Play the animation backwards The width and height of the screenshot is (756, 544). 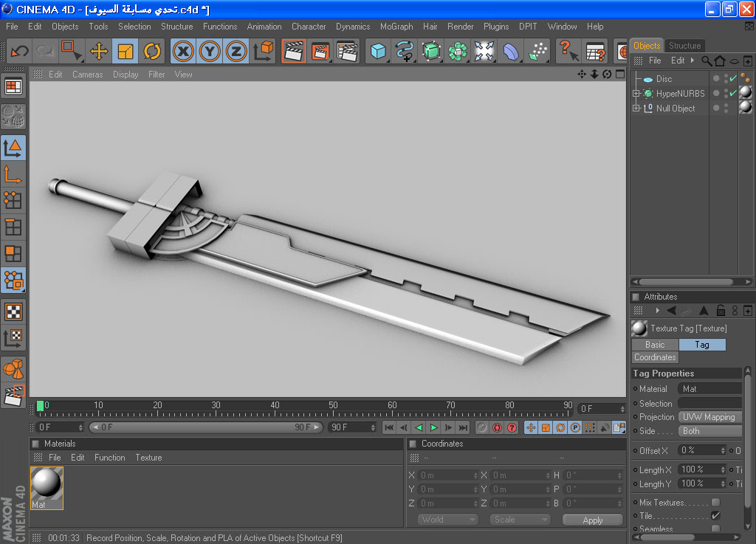pyautogui.click(x=419, y=427)
